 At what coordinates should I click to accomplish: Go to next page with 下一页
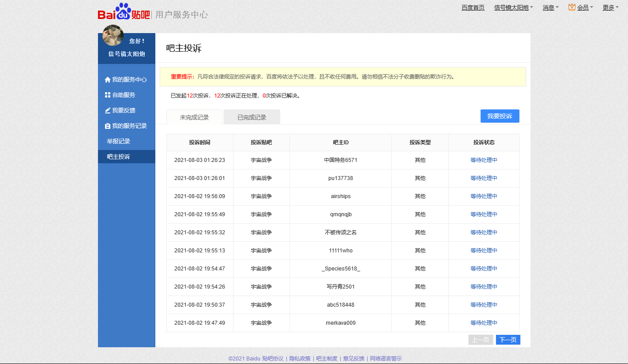pyautogui.click(x=508, y=340)
